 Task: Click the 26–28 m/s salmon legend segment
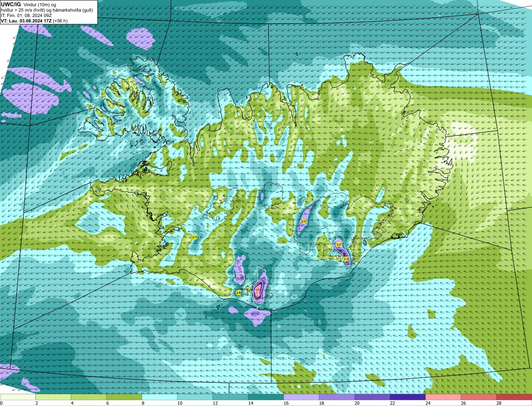click(479, 397)
